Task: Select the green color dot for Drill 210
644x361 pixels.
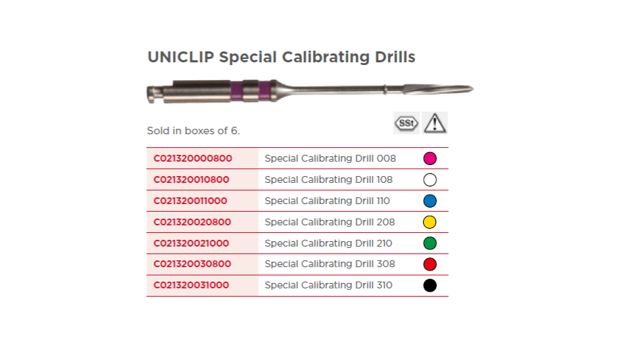Action: 430,243
